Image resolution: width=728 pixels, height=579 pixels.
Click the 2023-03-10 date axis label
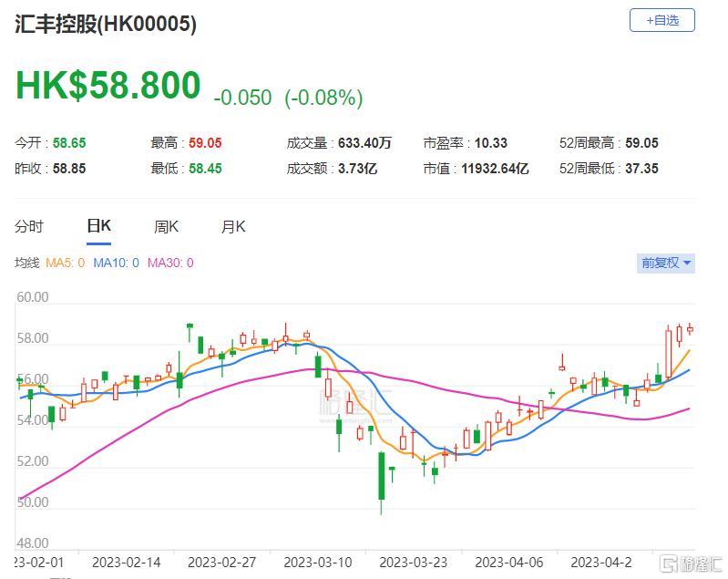(x=318, y=563)
